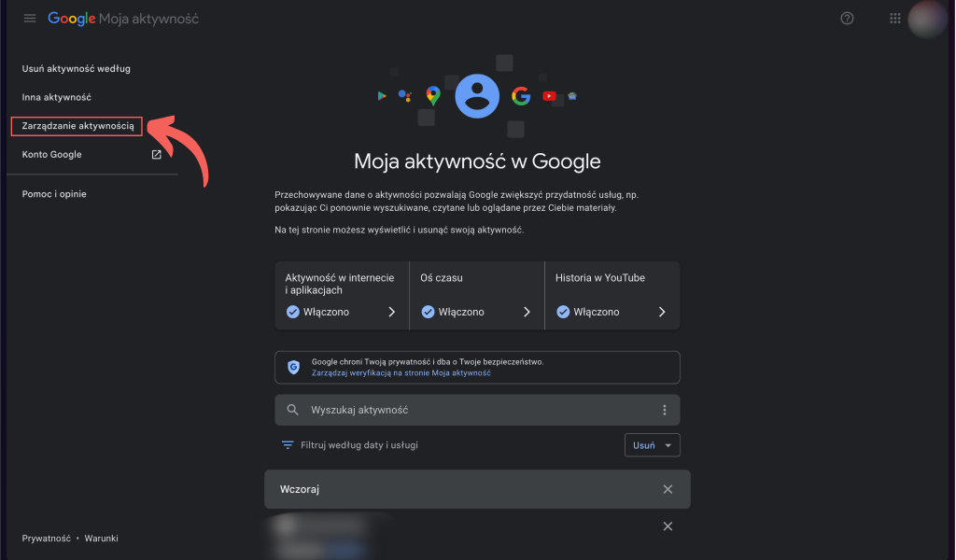
Task: Click the Help question mark icon
Action: 847,19
